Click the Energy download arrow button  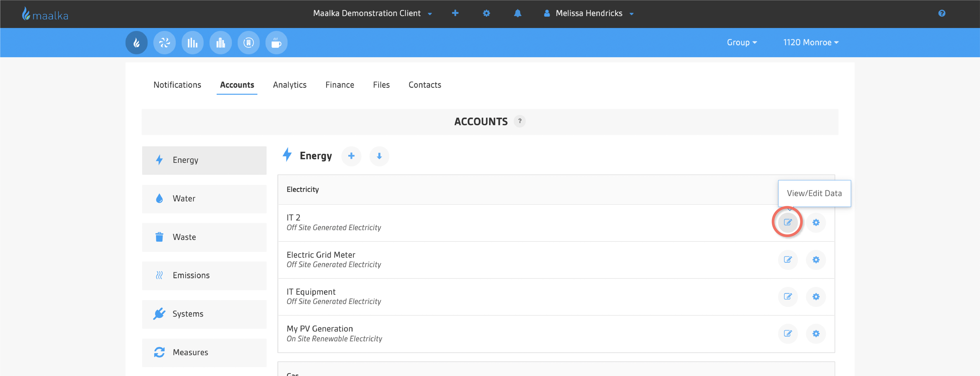pos(379,156)
